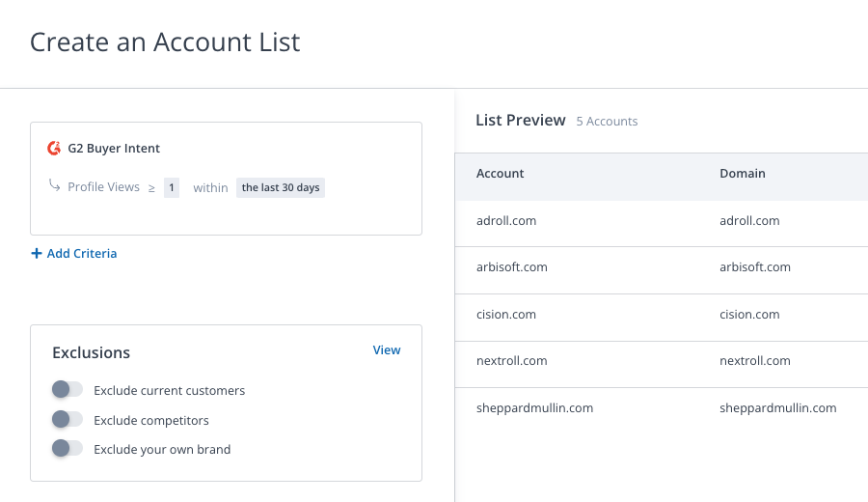Viewport: 868px width, 502px height.
Task: Enable Exclude current customers toggle
Action: point(67,390)
